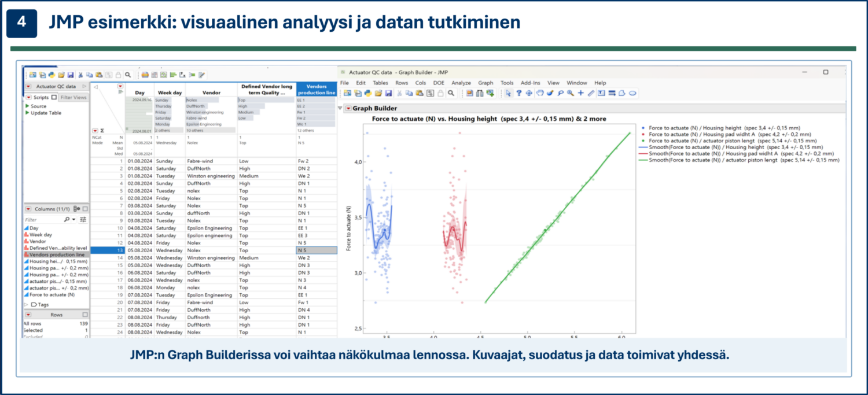
Task: Select the Lasso tool
Action: pos(561,93)
